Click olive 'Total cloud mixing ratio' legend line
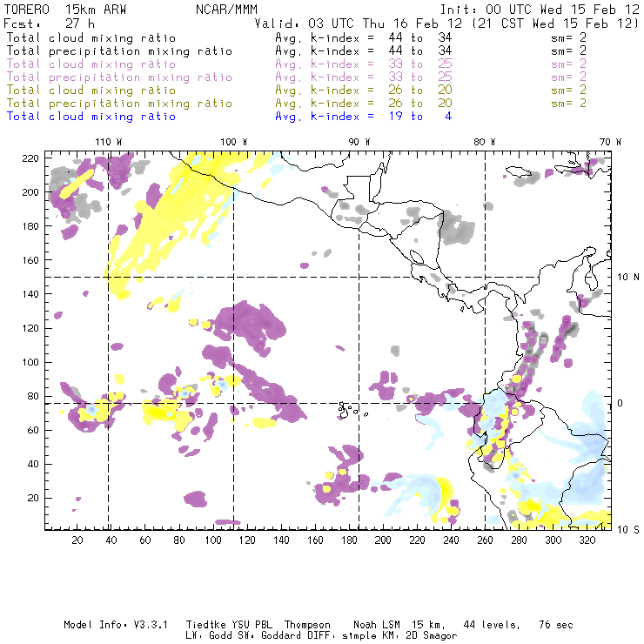Viewport: 644px width, 644px height. click(91, 91)
